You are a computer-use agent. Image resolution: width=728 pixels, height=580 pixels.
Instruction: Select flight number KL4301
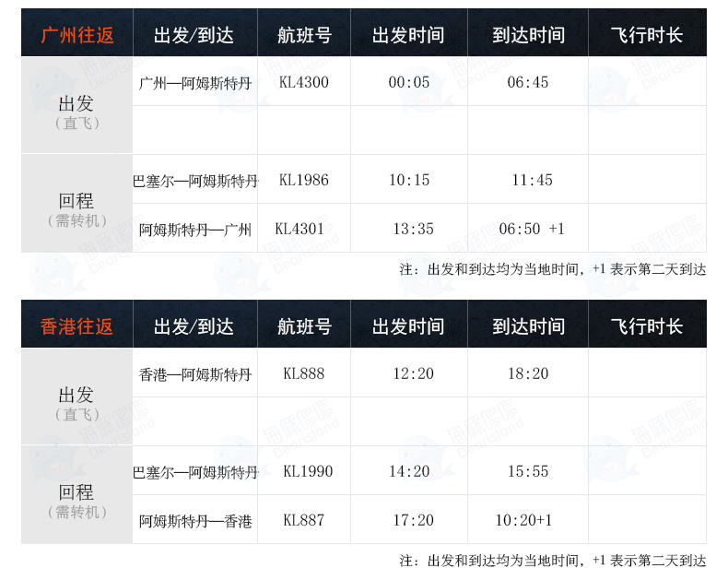(299, 229)
